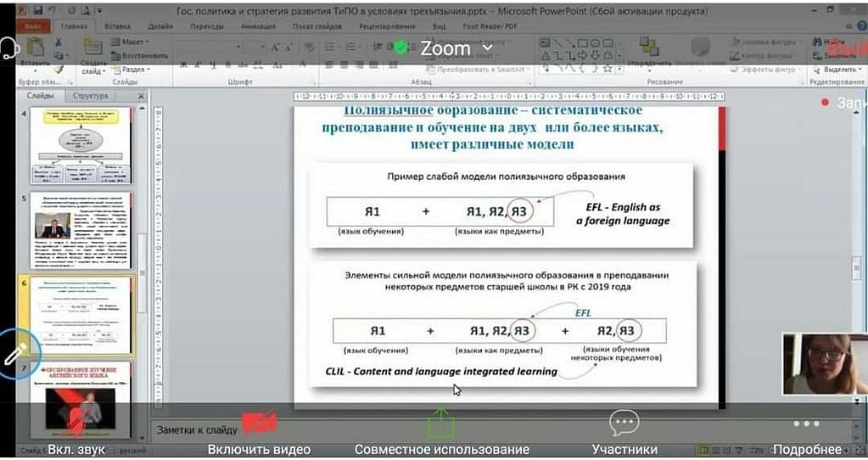The height and width of the screenshot is (460, 868).
Task: Expand the Zoom meeting info chevron
Action: point(488,49)
